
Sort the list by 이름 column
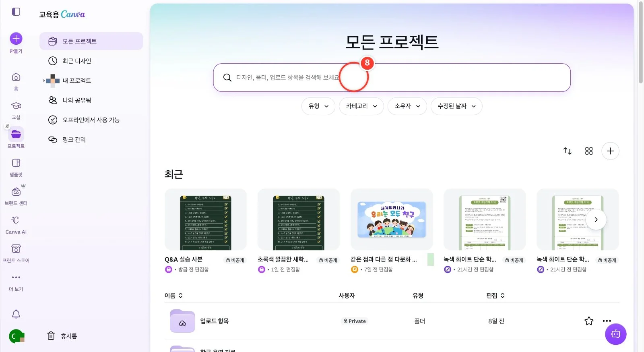pos(174,296)
